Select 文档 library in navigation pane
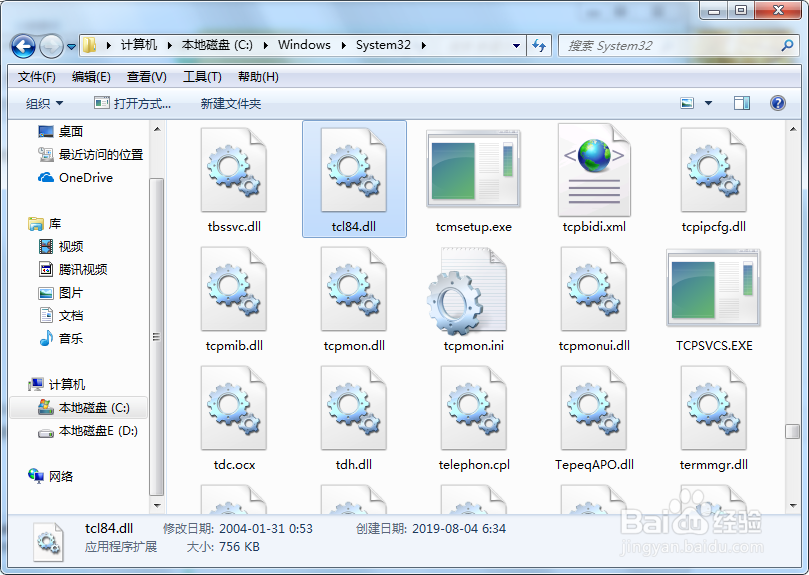809x575 pixels. (x=60, y=315)
